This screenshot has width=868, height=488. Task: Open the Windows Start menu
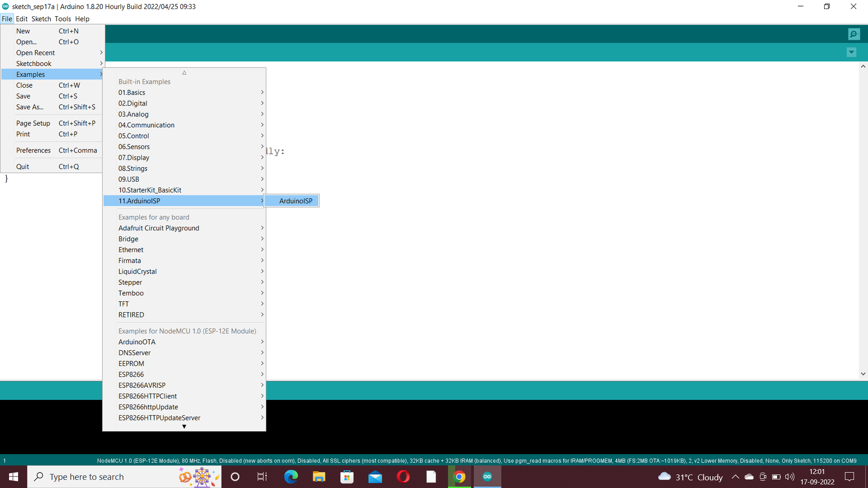click(13, 477)
